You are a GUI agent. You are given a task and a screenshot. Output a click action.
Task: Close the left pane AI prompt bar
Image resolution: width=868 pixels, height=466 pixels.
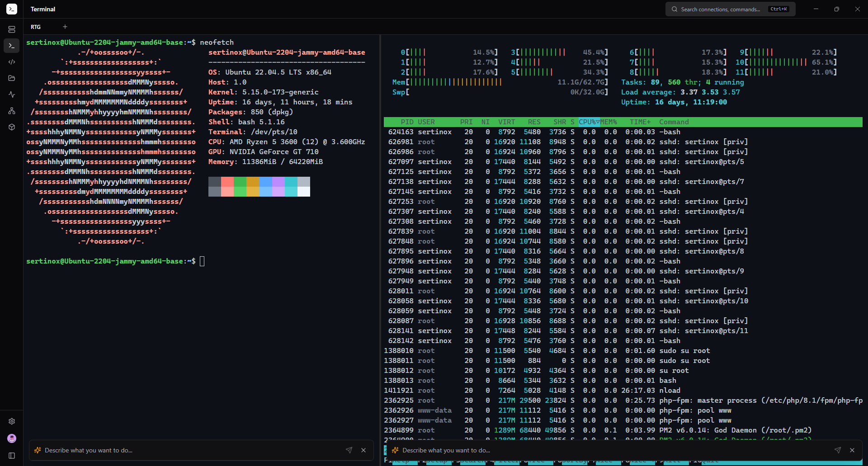363,450
